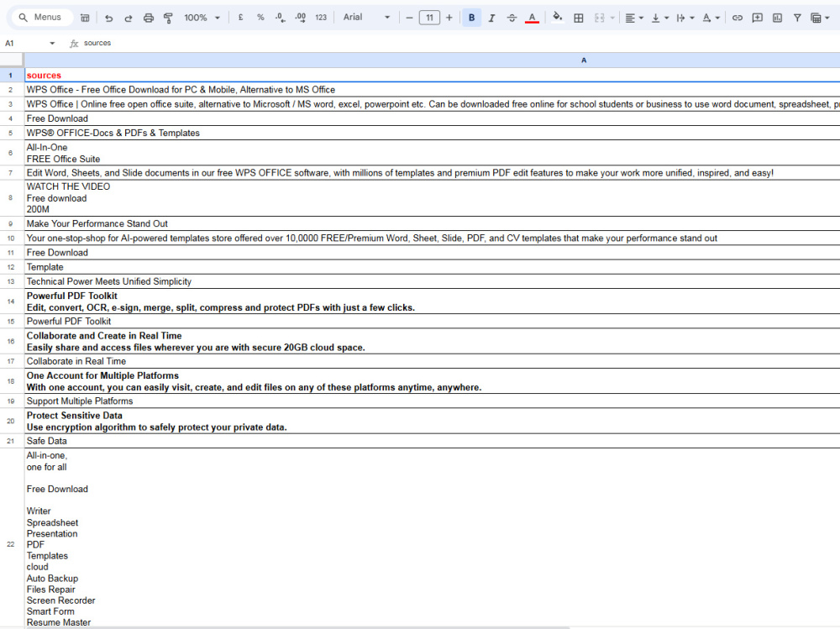Open the Arial font dropdown
The image size is (840, 629).
[366, 17]
